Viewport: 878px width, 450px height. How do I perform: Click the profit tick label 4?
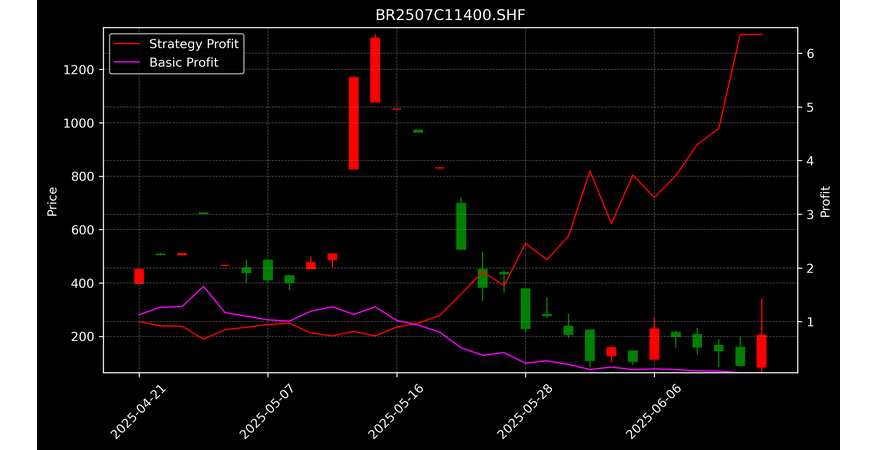810,161
